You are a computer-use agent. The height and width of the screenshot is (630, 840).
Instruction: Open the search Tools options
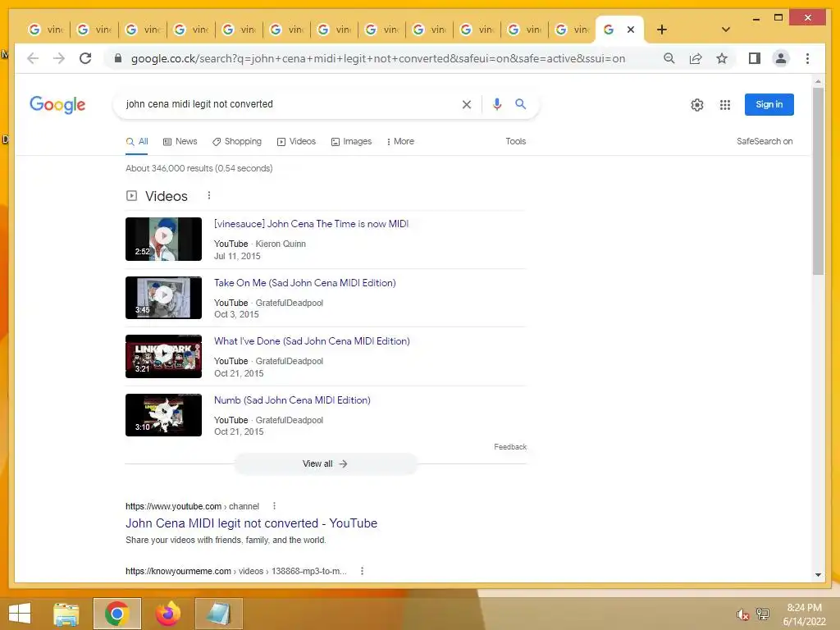pos(515,141)
